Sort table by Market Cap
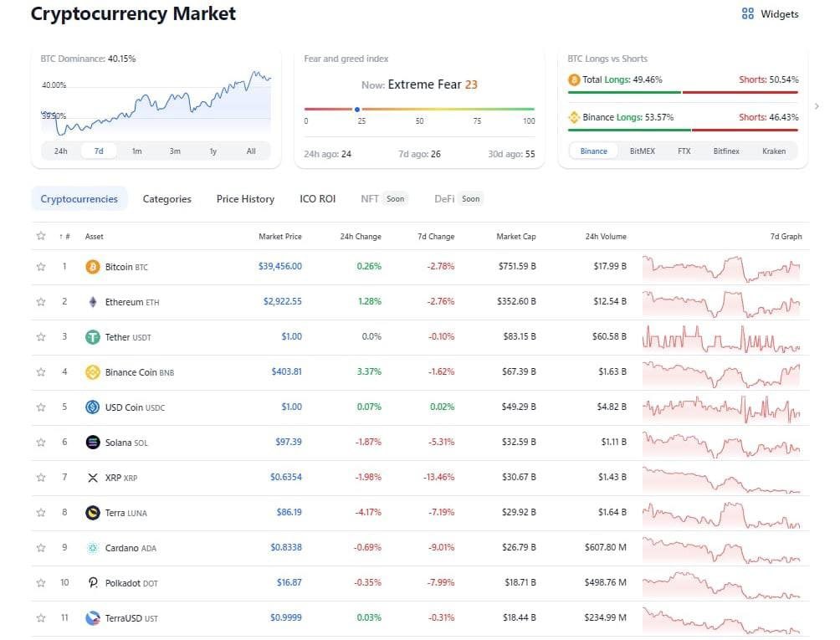Image resolution: width=840 pixels, height=640 pixels. pyautogui.click(x=516, y=236)
